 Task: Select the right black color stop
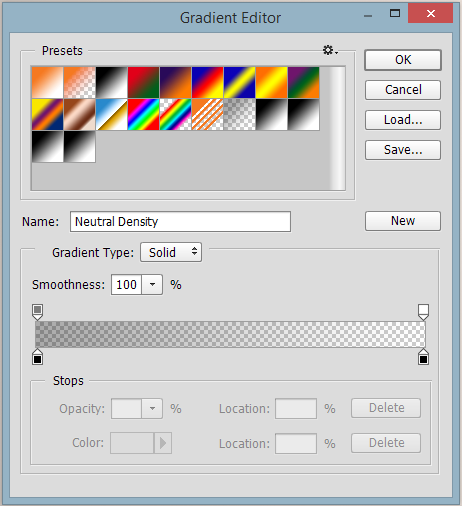pos(423,357)
